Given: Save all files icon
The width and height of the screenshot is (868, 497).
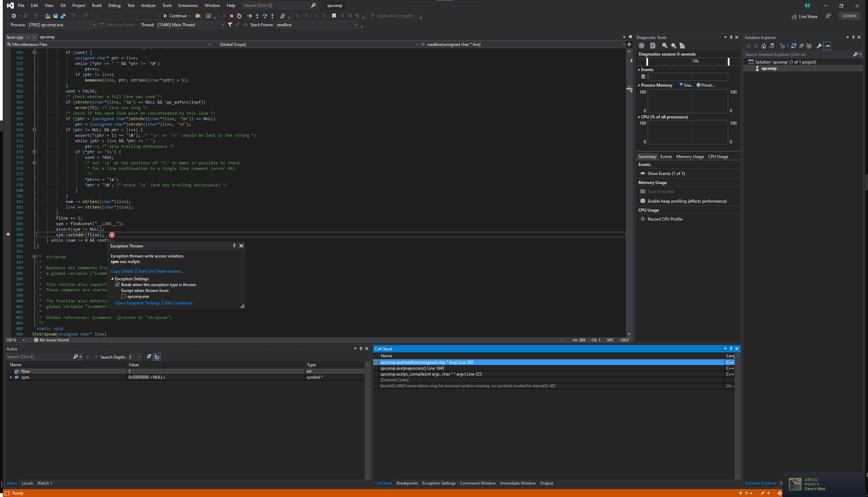Looking at the screenshot, I should pyautogui.click(x=63, y=16).
